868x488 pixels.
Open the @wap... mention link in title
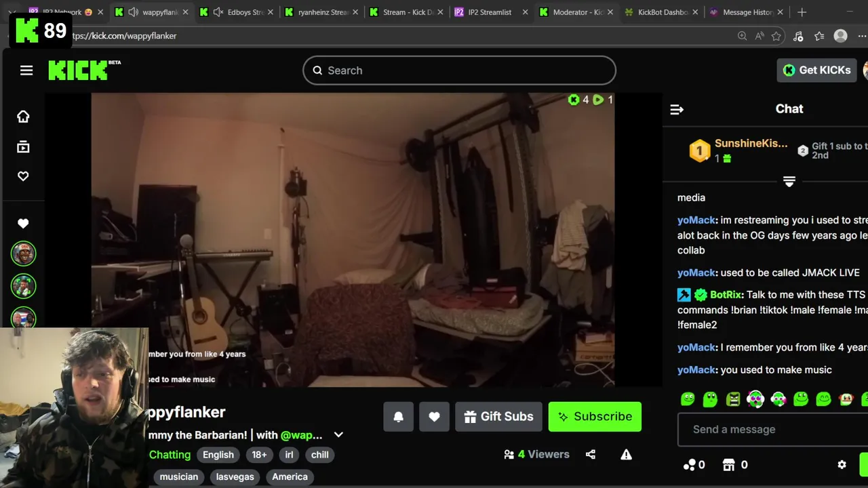click(x=301, y=435)
